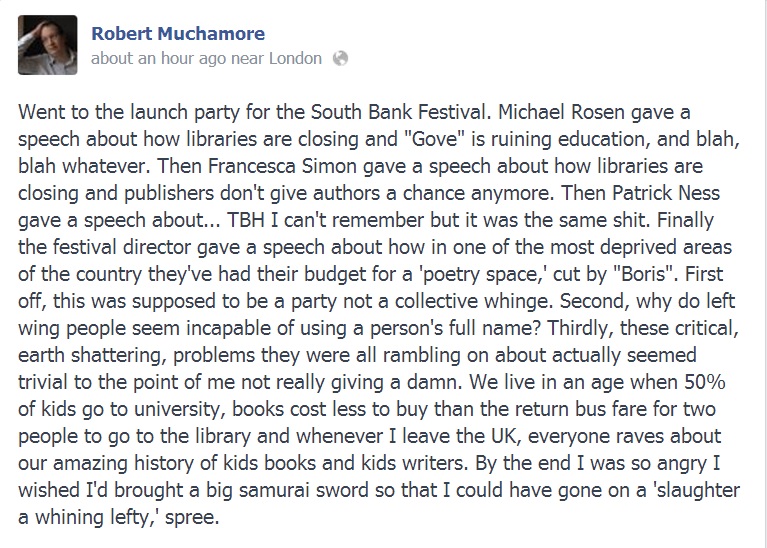
Task: Click the name 'Michael Rosen' in post
Action: pyautogui.click(x=562, y=112)
